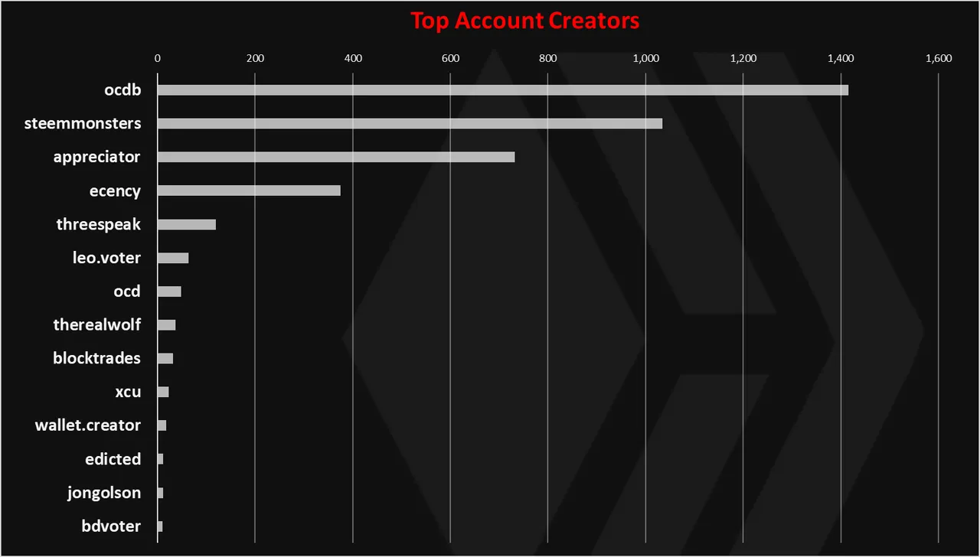Screen dimensions: 980x557
Task: Click the 0 axis tick label
Action: click(x=158, y=58)
